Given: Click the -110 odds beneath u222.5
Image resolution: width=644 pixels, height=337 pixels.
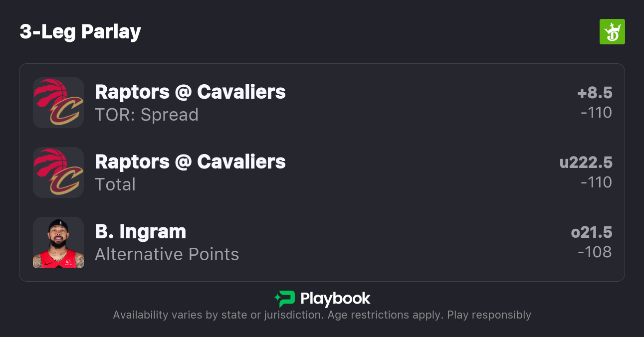Looking at the screenshot, I should [596, 182].
